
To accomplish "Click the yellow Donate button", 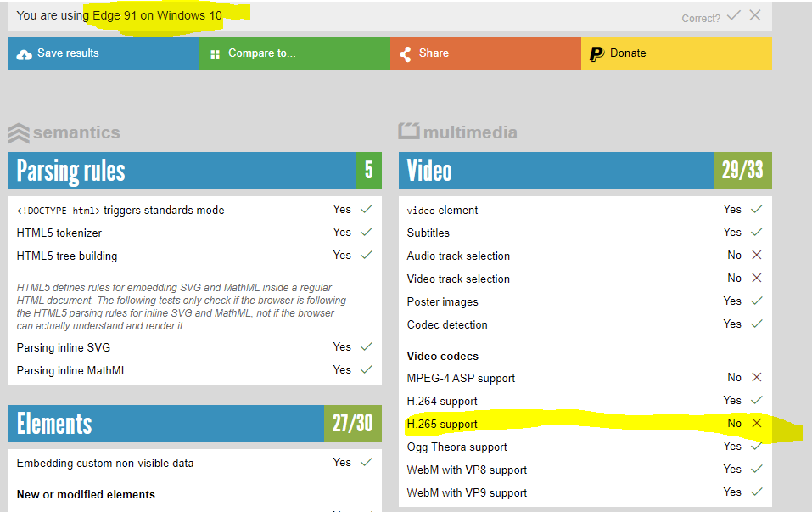I will 677,53.
